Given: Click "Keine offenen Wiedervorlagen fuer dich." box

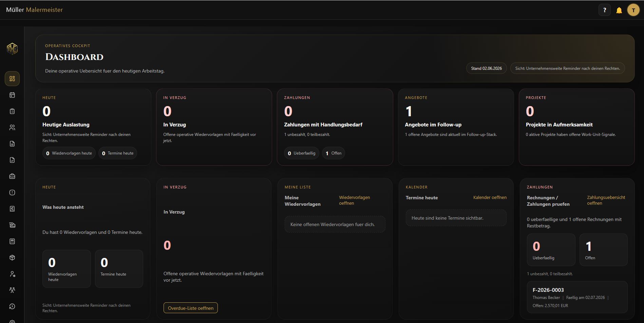Looking at the screenshot, I should (335, 224).
